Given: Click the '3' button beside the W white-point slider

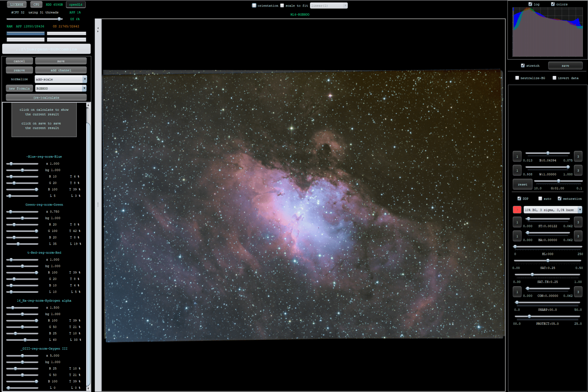Looking at the screenshot, I should tap(578, 170).
